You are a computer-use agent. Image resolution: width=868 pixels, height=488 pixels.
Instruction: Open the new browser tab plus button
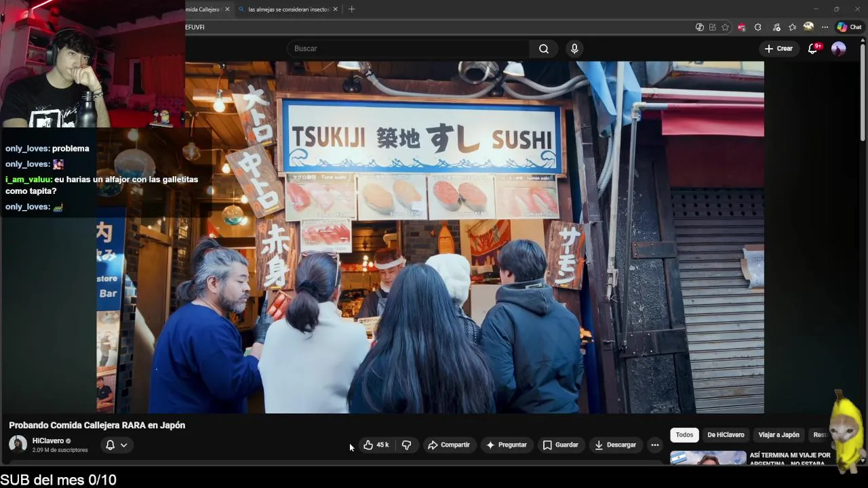tap(351, 9)
